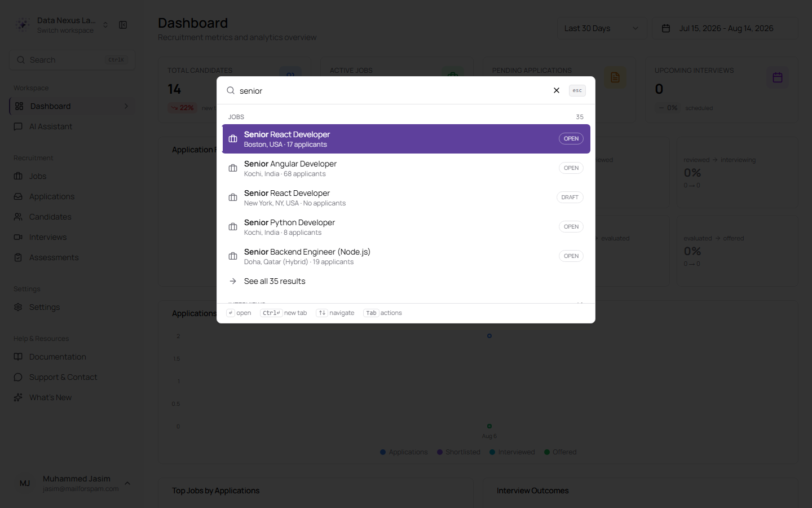Expand the Muhammed Jasim account menu chevron
This screenshot has width=812, height=508.
pyautogui.click(x=127, y=483)
